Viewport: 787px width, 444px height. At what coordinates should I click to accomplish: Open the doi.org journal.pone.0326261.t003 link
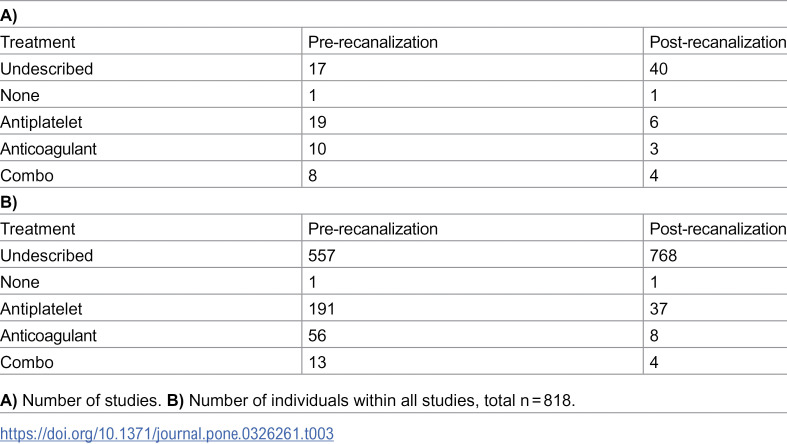click(x=167, y=433)
